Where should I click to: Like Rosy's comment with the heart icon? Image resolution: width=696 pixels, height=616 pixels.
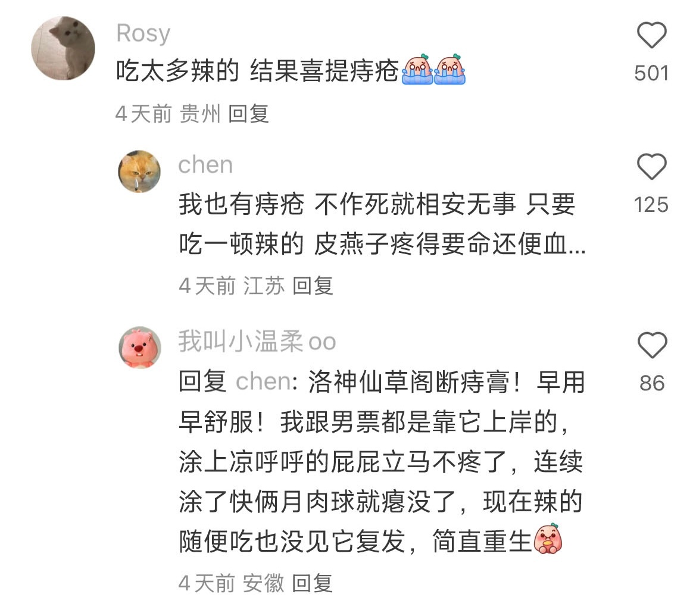(651, 35)
